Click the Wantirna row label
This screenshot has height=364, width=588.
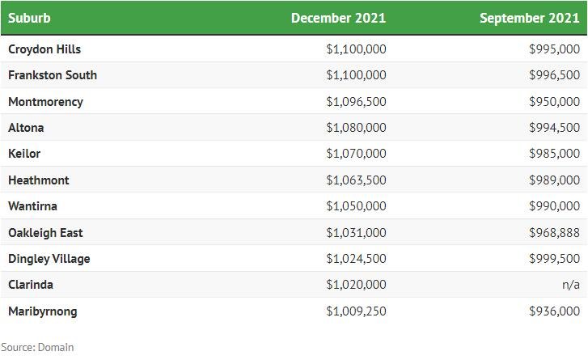click(32, 205)
